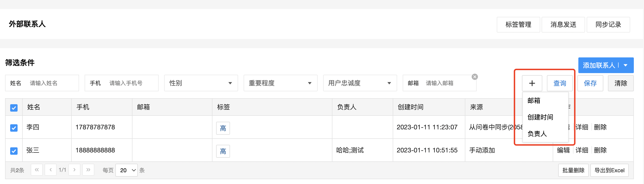The image size is (644, 184).
Task: Open the 添加联系人 dropdown arrow
Action: pos(626,65)
